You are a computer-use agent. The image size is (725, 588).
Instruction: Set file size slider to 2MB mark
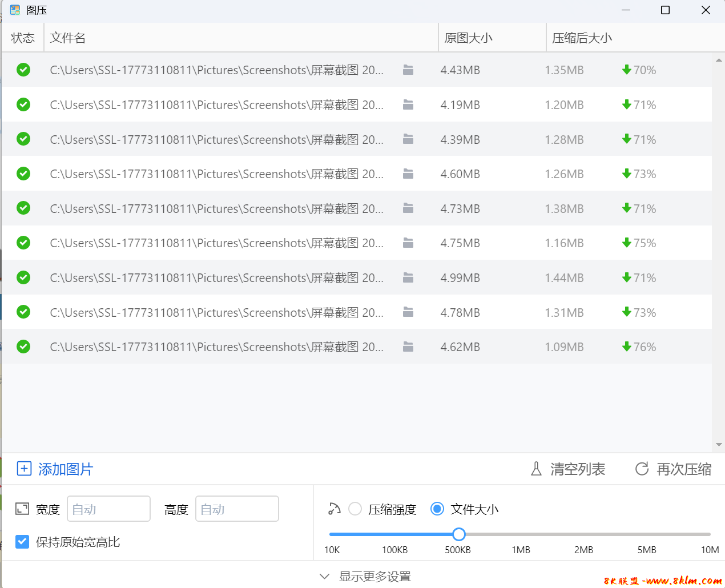click(583, 534)
